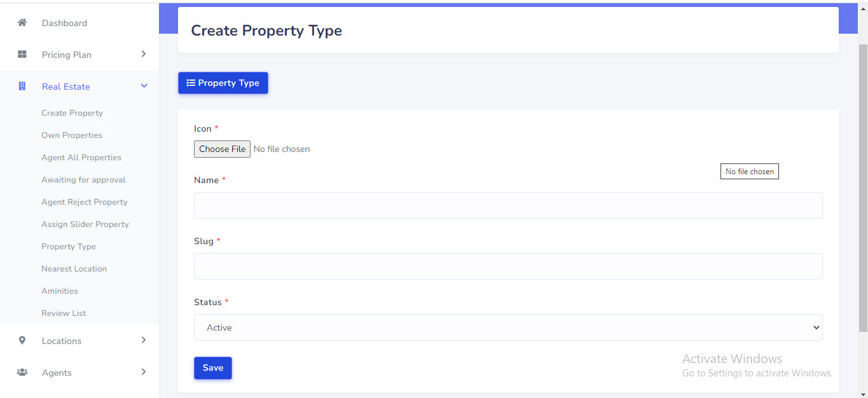Click the Real Estate building icon

tap(22, 86)
